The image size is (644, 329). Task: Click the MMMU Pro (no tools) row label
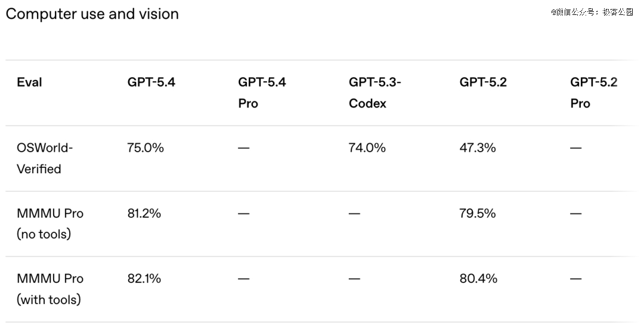(x=50, y=223)
